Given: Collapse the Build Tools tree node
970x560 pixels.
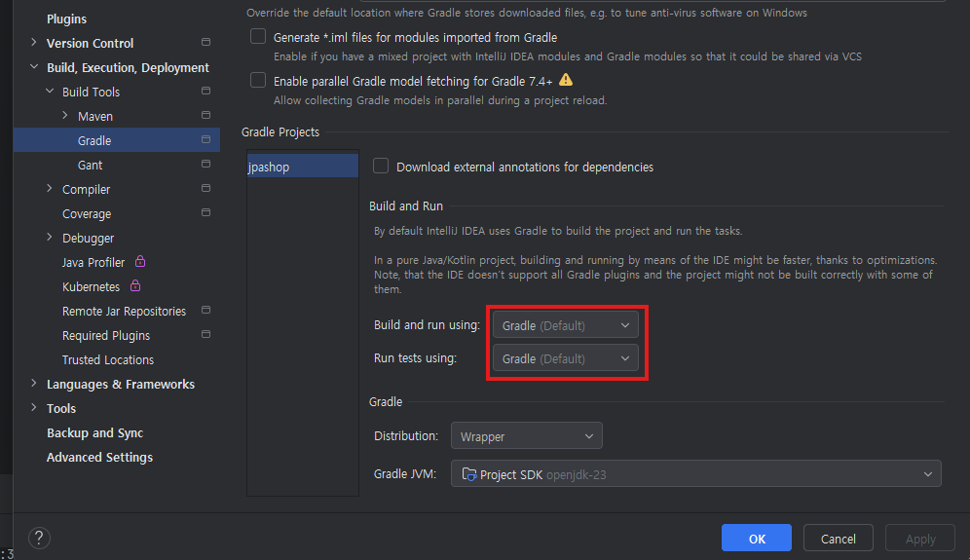Looking at the screenshot, I should tap(50, 91).
